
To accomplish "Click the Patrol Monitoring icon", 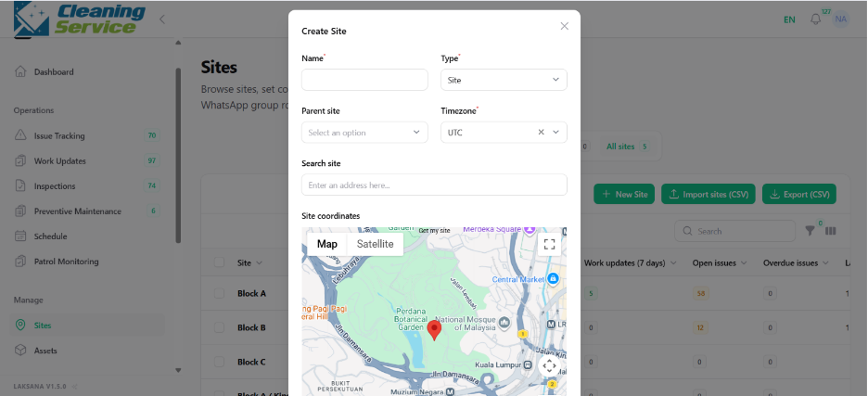I will (x=20, y=261).
